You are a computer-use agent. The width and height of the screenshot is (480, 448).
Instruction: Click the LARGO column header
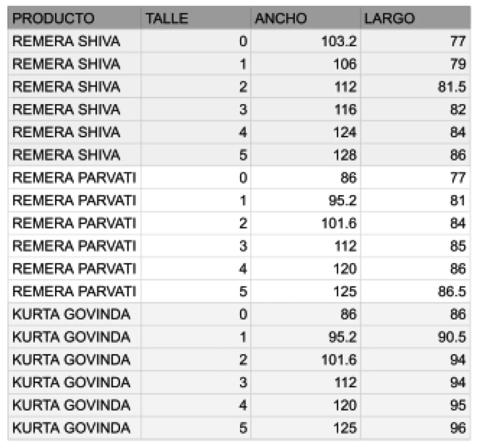415,18
